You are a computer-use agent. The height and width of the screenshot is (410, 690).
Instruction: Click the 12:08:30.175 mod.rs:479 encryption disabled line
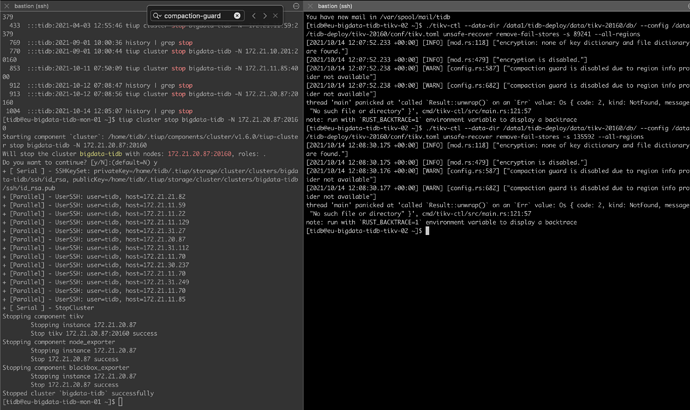click(447, 163)
